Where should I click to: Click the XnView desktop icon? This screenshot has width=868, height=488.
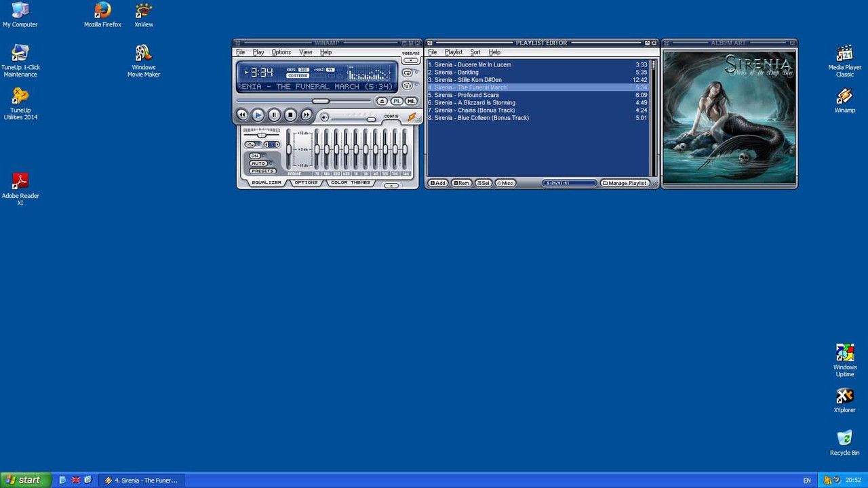pyautogui.click(x=144, y=15)
